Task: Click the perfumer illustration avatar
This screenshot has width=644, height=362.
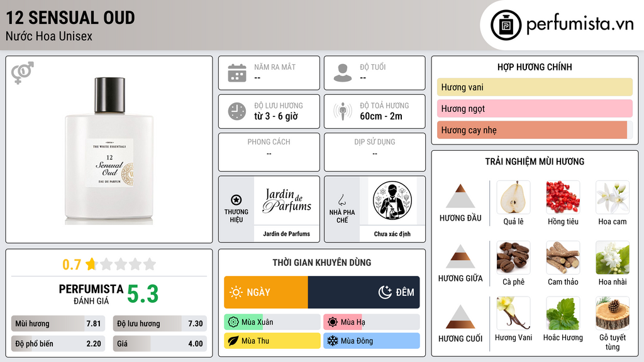Action: point(392,200)
